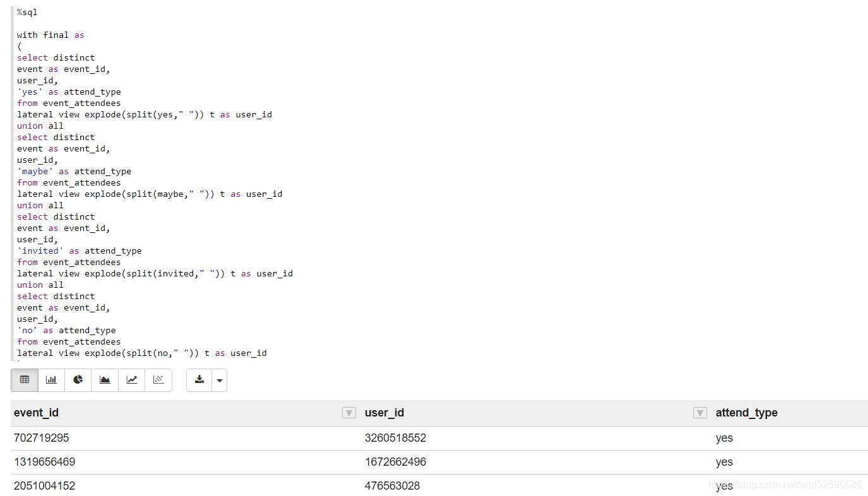Open the event_id column menu arrow
This screenshot has height=496, width=868.
click(349, 413)
